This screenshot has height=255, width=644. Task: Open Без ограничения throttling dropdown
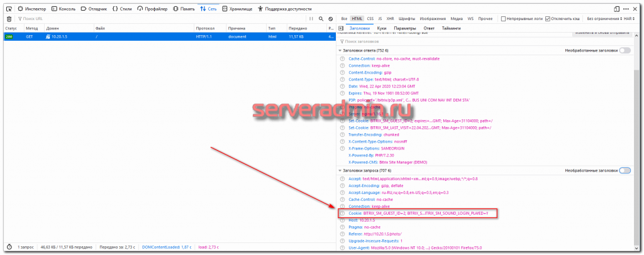(x=604, y=19)
